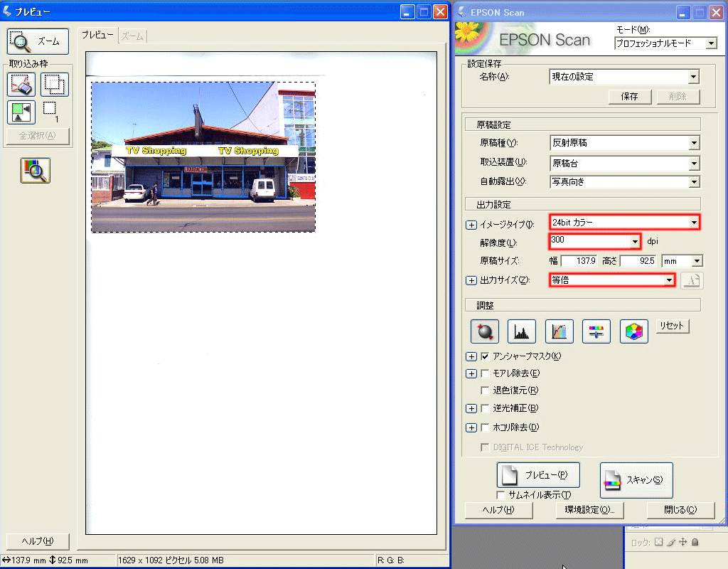Click the '137.9 mm' status bar width value
This screenshot has width=728, height=569.
click(28, 560)
